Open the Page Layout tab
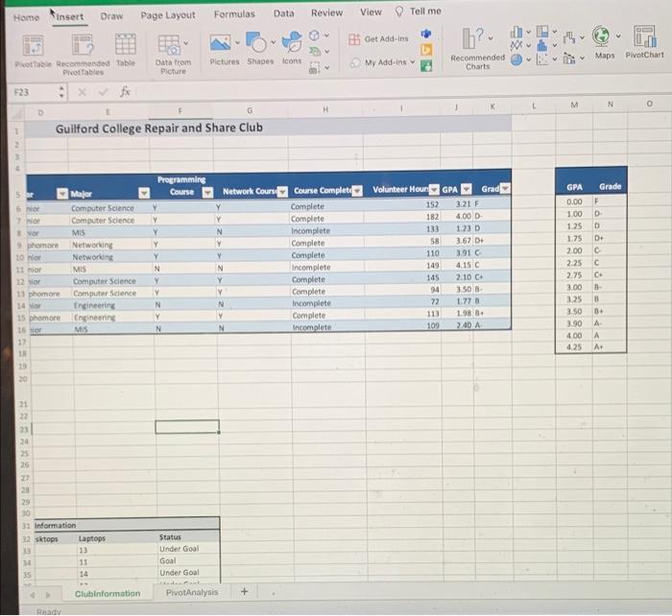 (168, 15)
